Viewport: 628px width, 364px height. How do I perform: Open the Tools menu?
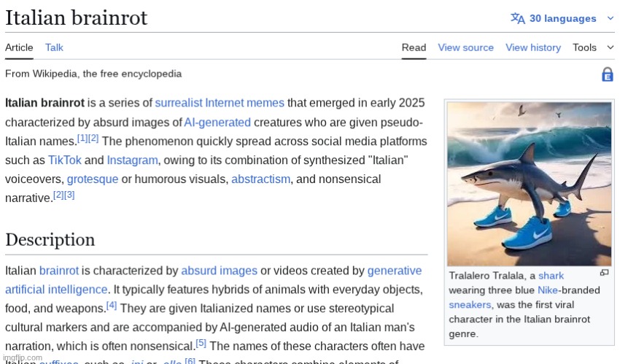(x=584, y=47)
